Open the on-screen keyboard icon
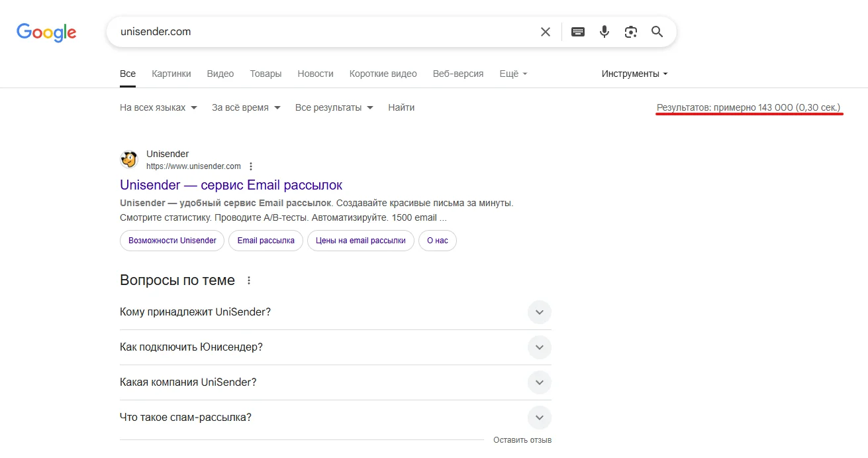The image size is (868, 458). pyautogui.click(x=578, y=32)
